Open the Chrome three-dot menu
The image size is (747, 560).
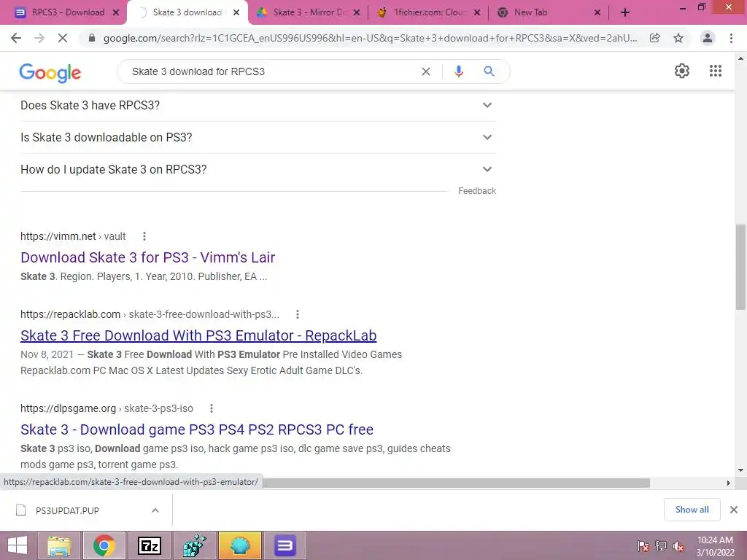tap(731, 38)
